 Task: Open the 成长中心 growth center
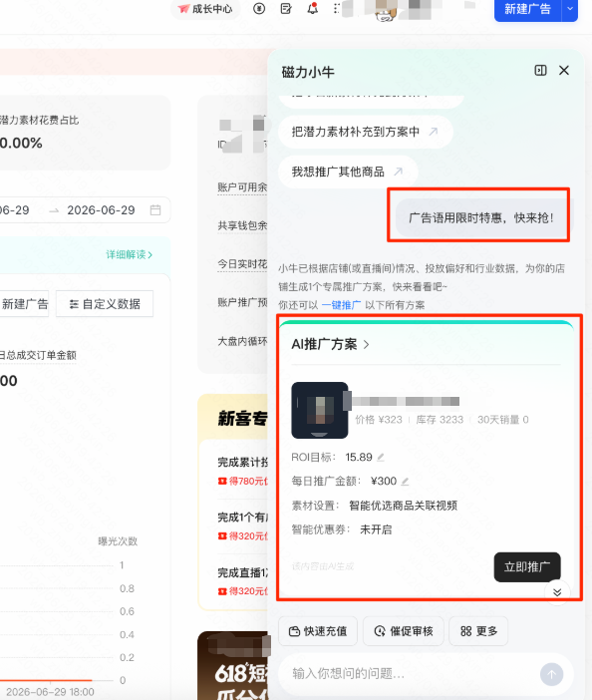(x=205, y=9)
